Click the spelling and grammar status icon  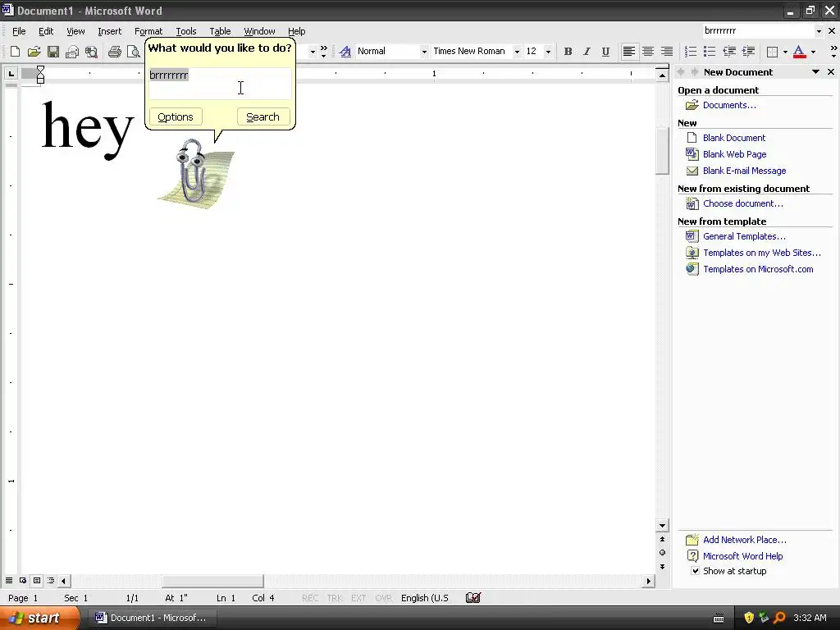(x=473, y=598)
